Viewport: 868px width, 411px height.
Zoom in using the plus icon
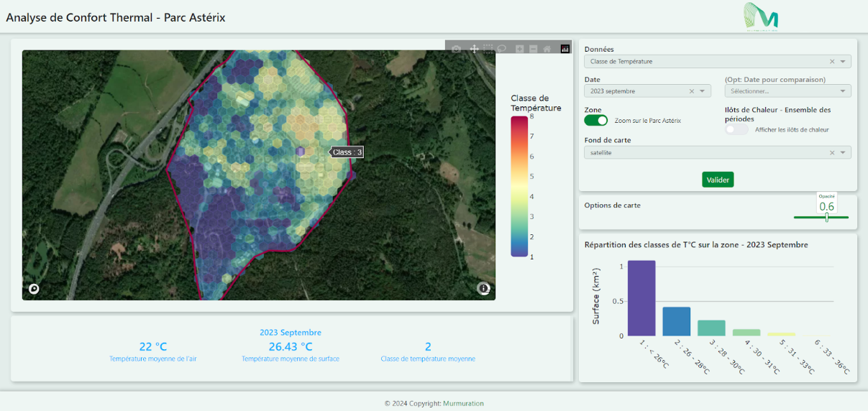coord(520,49)
